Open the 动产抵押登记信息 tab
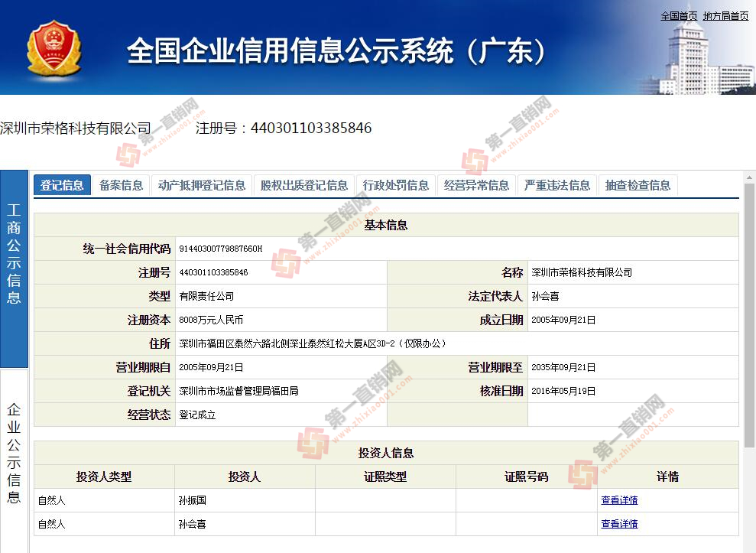Viewport: 756px width, 553px height. tap(202, 185)
